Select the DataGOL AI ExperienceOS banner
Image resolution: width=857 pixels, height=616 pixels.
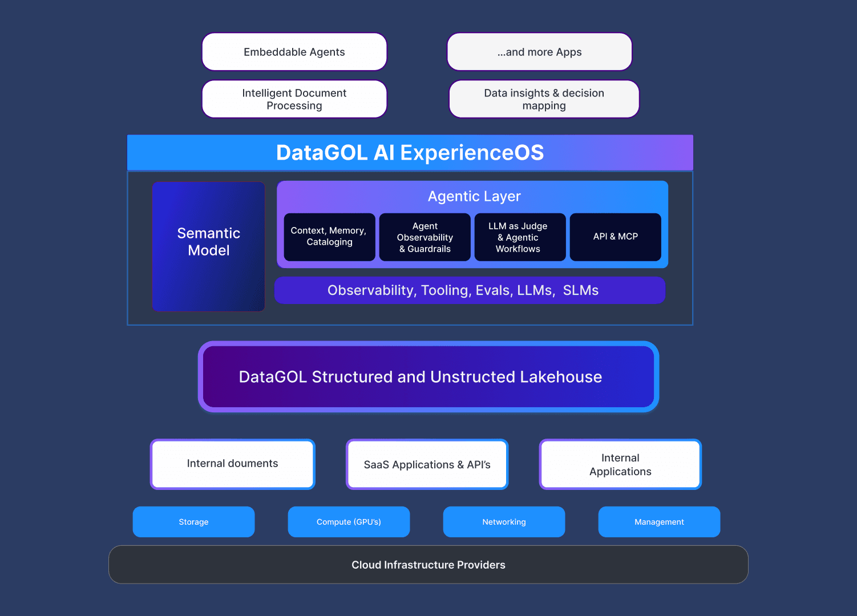click(x=410, y=152)
